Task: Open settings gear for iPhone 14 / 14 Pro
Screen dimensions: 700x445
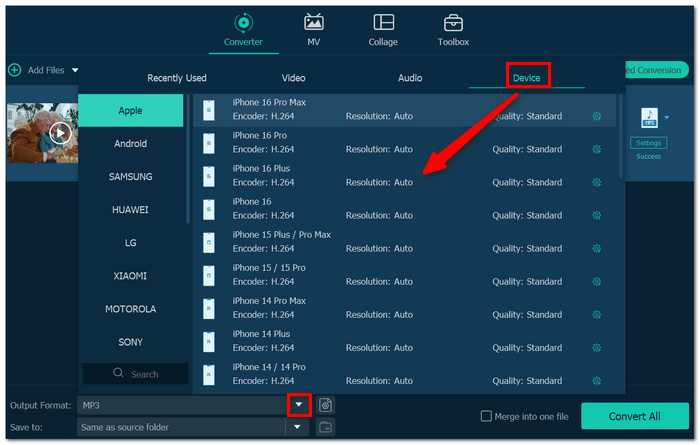Action: click(596, 380)
